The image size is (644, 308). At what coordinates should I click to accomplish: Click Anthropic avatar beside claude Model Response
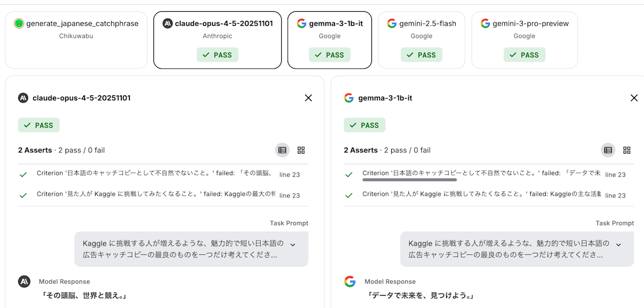tap(24, 282)
